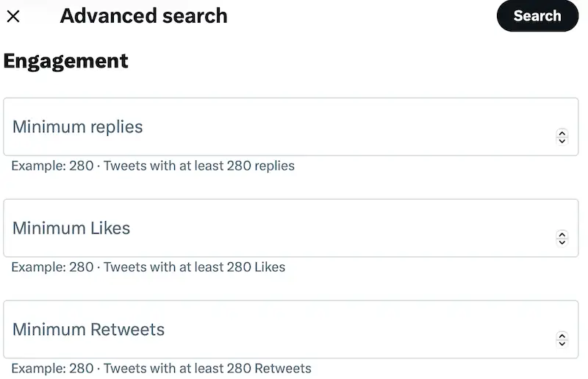Select the spinner control in Retweets field
This screenshot has width=588, height=379.
click(562, 339)
